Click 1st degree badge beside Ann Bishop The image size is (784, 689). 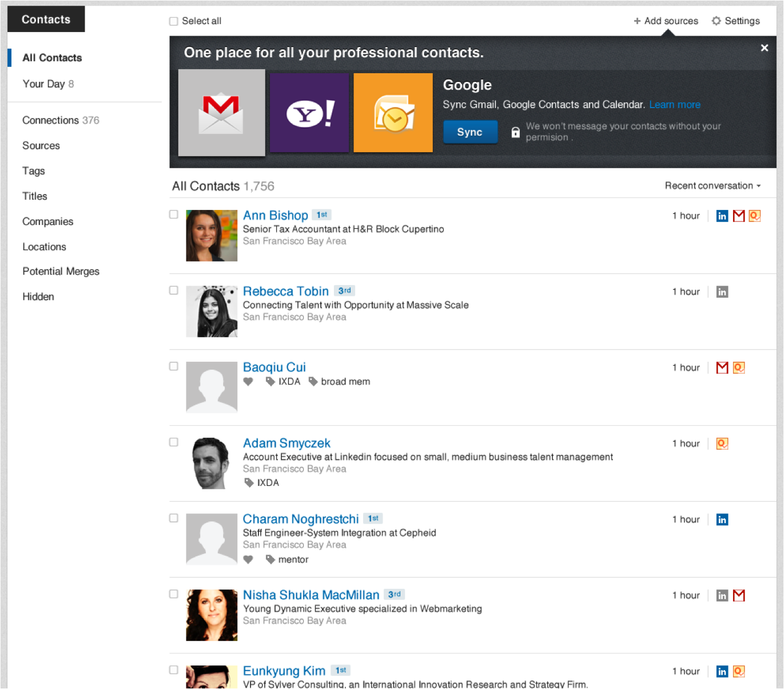coord(322,215)
